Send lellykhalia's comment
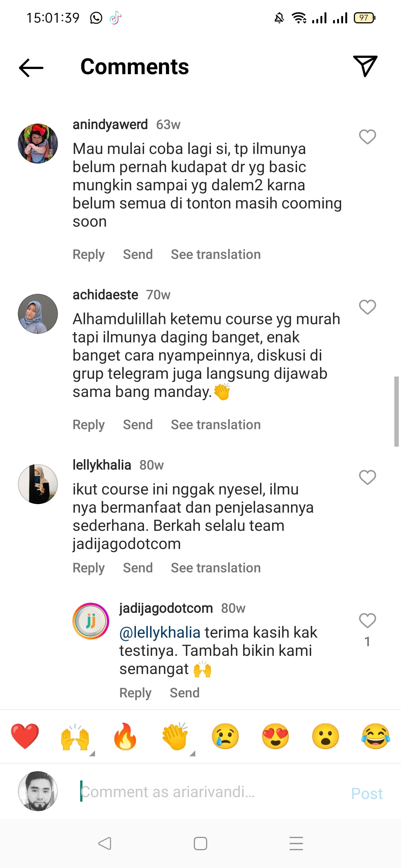Image resolution: width=401 pixels, height=868 pixels. click(138, 568)
